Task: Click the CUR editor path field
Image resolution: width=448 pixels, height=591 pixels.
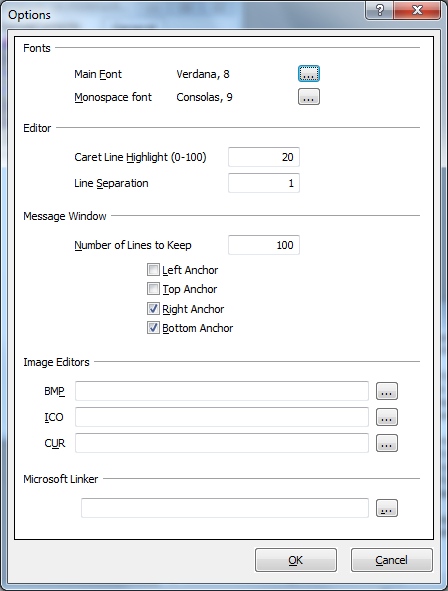Action: 222,443
